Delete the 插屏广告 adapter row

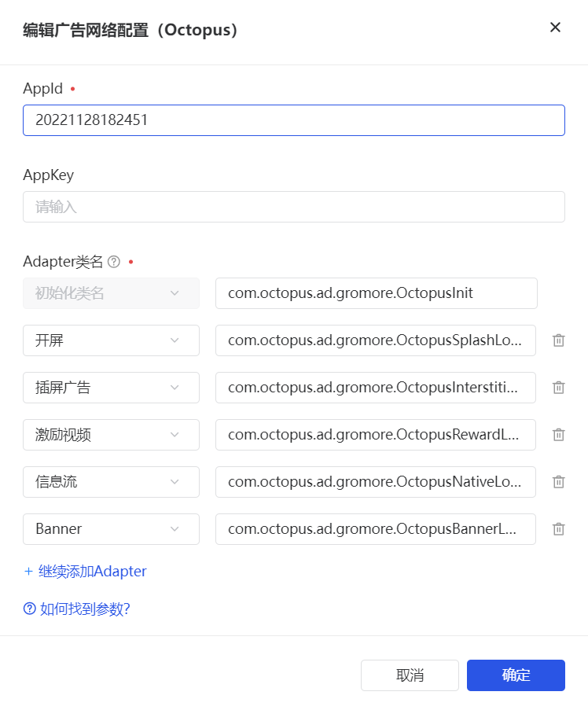558,388
